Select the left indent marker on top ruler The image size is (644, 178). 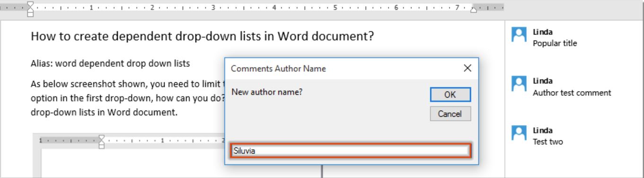[30, 8]
